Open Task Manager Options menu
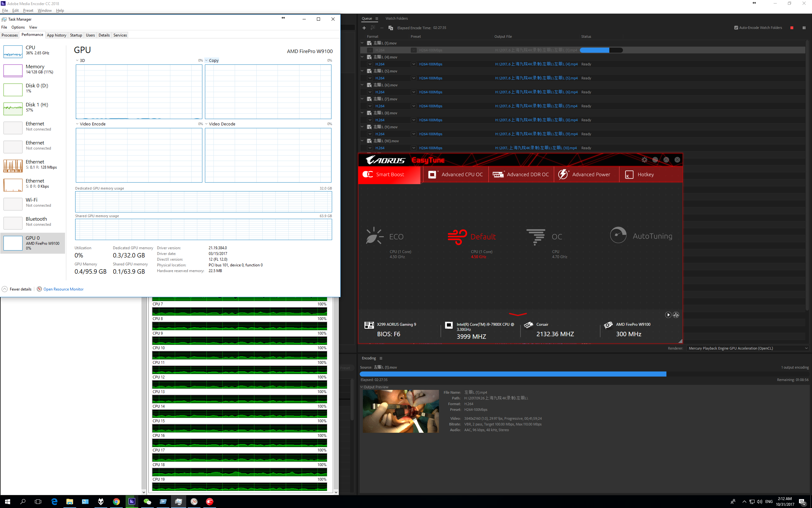The image size is (812, 508). point(18,27)
